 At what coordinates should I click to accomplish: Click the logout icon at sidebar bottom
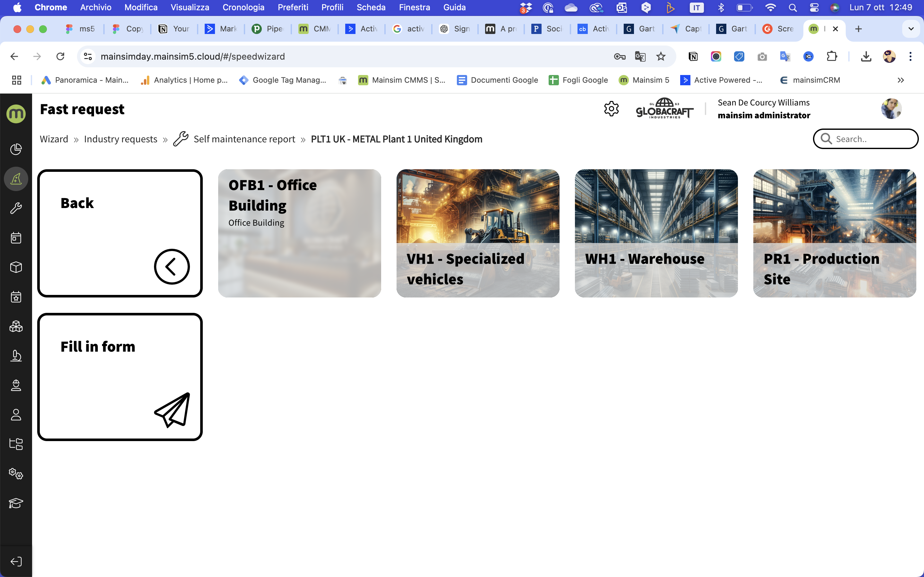pos(16,561)
